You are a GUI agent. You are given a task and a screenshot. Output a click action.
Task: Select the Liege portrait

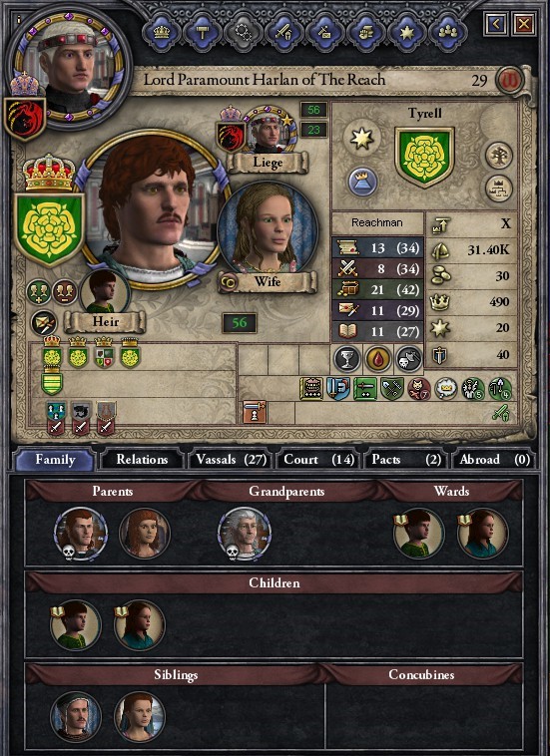pos(269,130)
